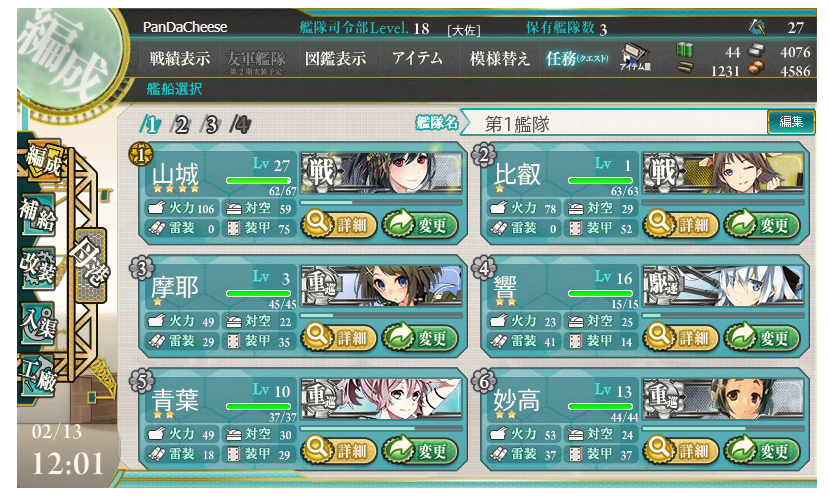Switch to fleet tab 4
The image size is (829, 503).
pyautogui.click(x=241, y=125)
